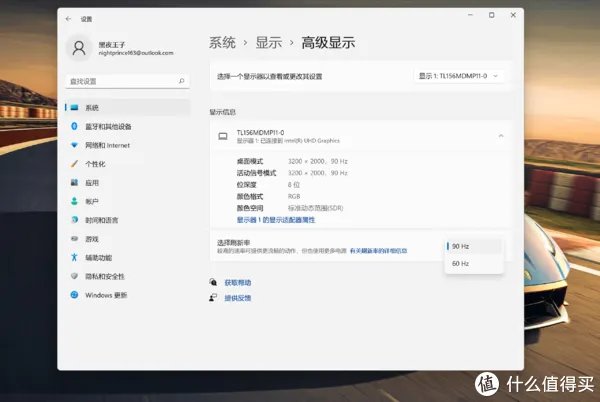Choose 90 Hz refresh rate option
The width and height of the screenshot is (600, 402).
pos(474,246)
